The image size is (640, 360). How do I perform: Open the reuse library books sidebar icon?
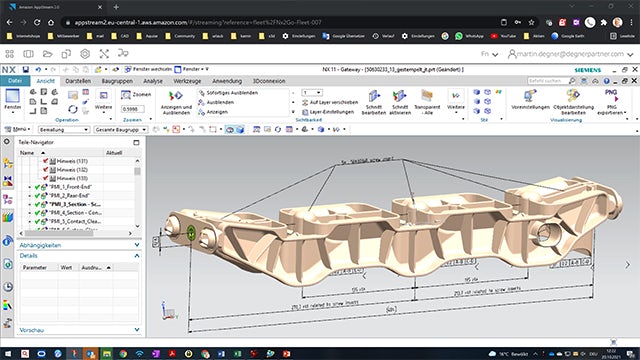8,217
